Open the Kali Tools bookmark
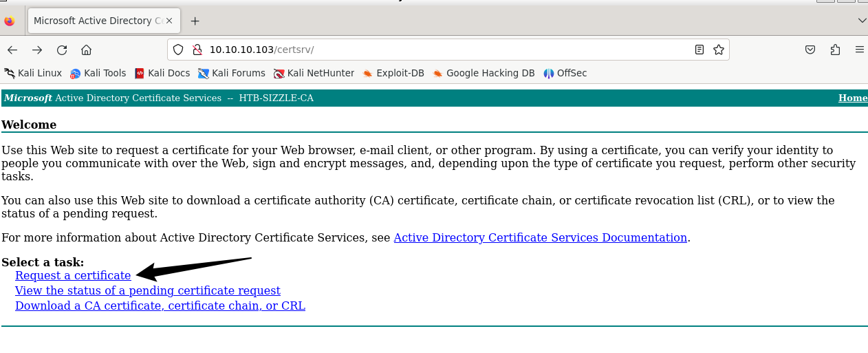Image resolution: width=868 pixels, height=353 pixels. point(98,73)
